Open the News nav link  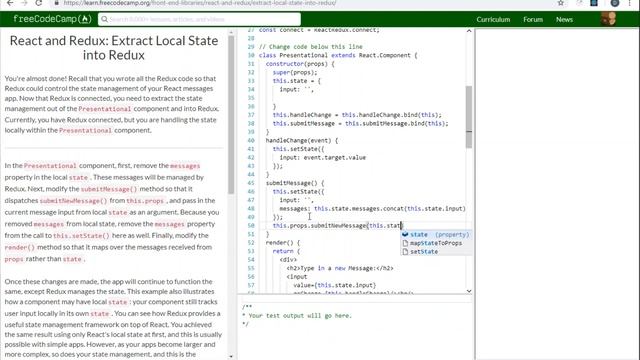tap(564, 20)
